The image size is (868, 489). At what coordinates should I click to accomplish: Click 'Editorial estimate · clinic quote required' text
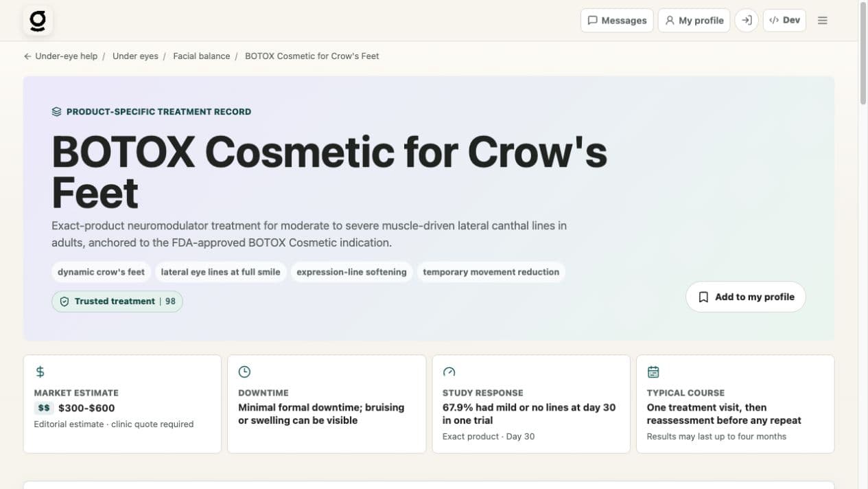114,424
